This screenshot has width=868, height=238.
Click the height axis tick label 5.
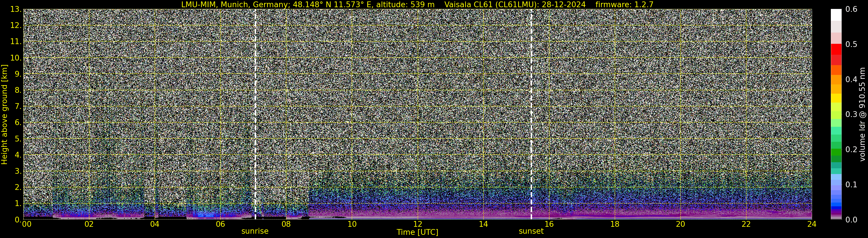[18, 139]
